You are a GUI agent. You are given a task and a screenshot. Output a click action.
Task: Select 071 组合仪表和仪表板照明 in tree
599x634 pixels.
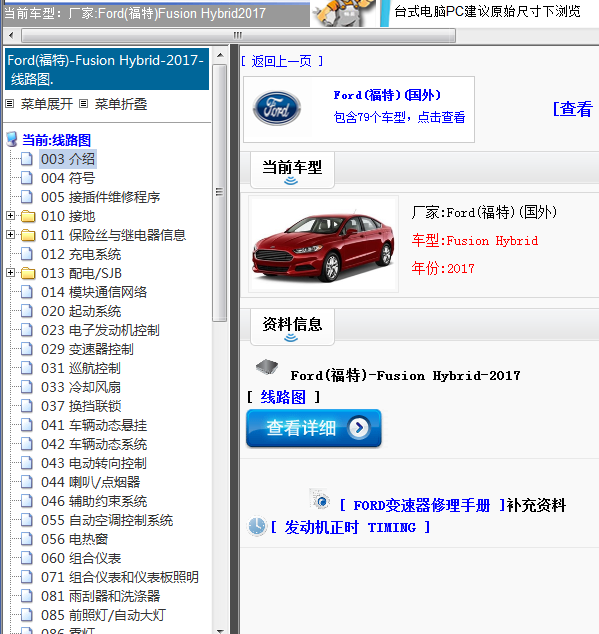(120, 577)
